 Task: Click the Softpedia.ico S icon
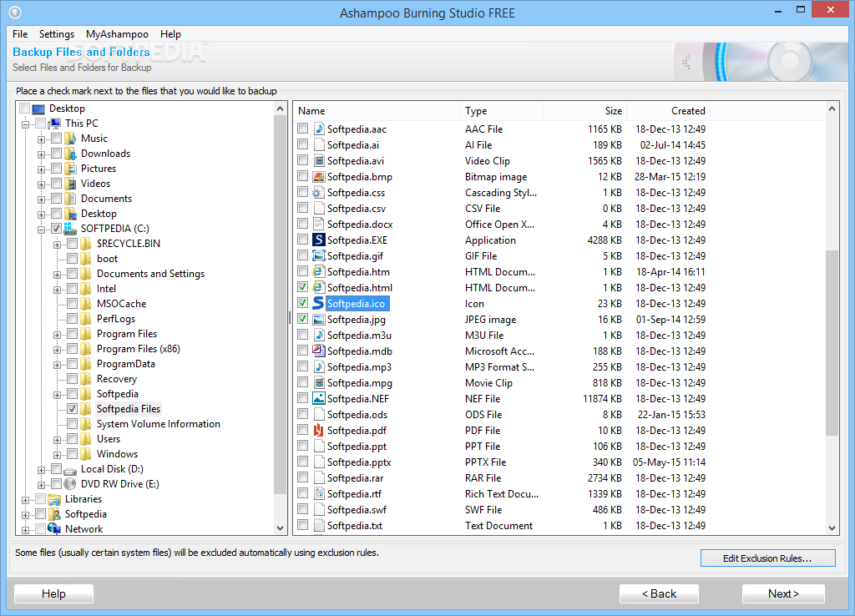pyautogui.click(x=319, y=303)
